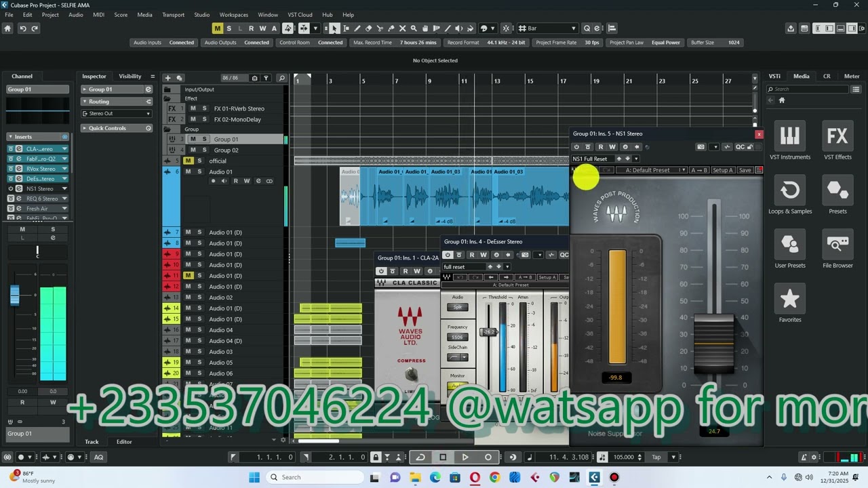The width and height of the screenshot is (868, 488).
Task: Click Tap tempo button
Action: point(656,457)
